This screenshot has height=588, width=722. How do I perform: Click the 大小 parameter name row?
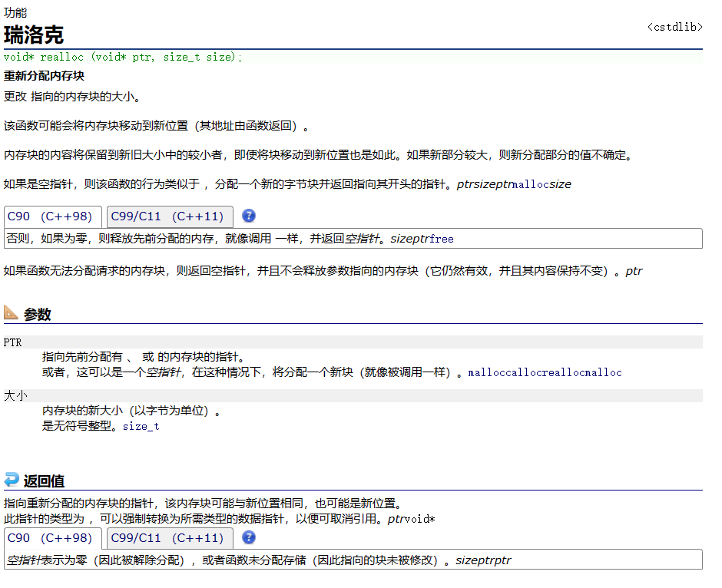point(15,396)
